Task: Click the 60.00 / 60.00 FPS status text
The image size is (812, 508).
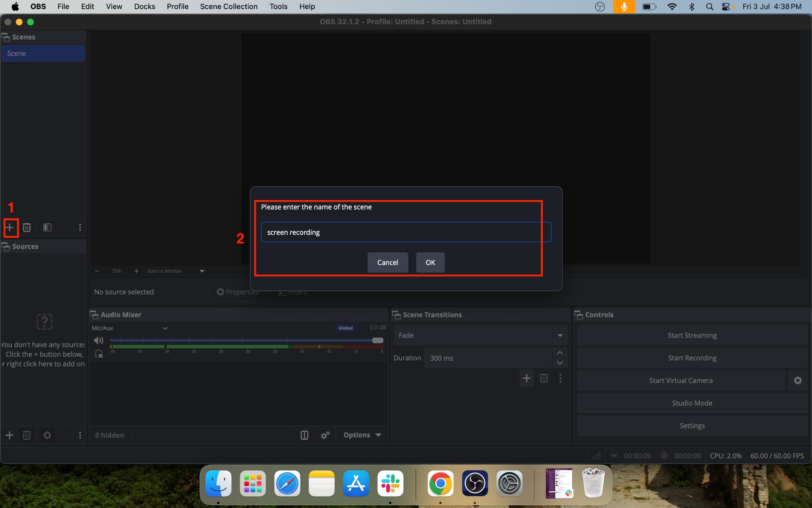Action: point(777,456)
